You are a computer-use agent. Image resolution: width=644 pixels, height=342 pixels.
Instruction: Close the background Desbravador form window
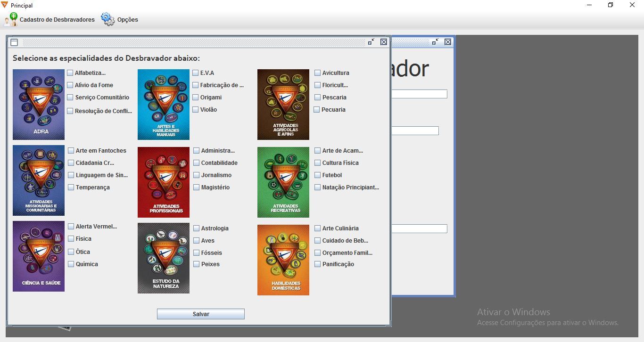pos(448,42)
